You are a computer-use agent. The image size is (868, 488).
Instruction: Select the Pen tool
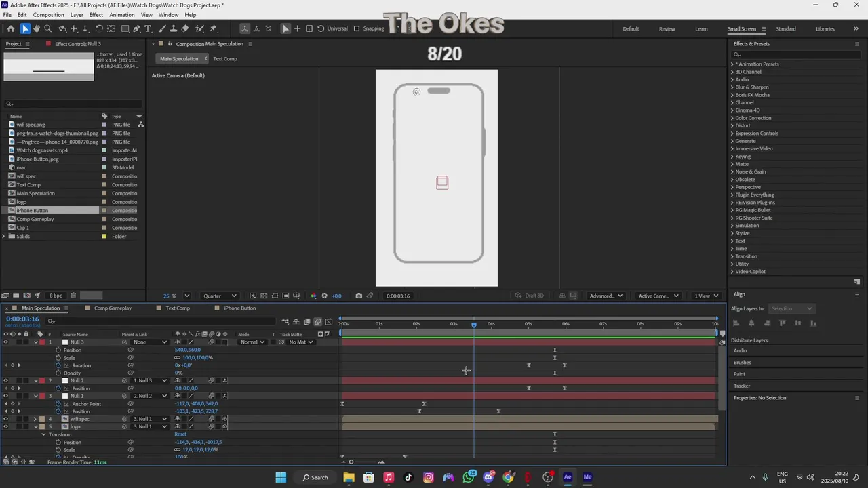click(x=137, y=28)
